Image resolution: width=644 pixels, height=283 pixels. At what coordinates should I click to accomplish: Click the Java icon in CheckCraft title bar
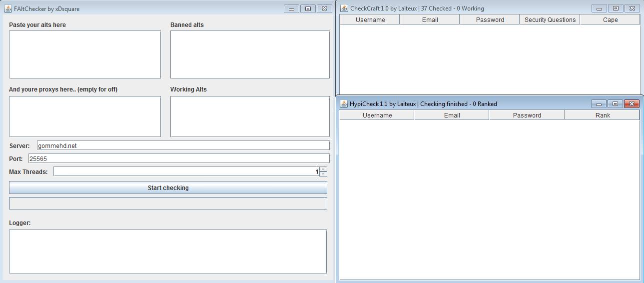(x=344, y=8)
